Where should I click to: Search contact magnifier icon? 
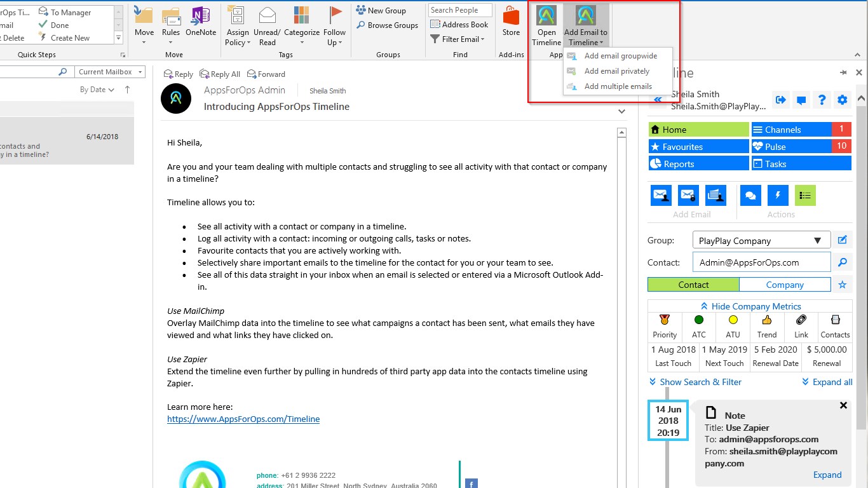[843, 262]
